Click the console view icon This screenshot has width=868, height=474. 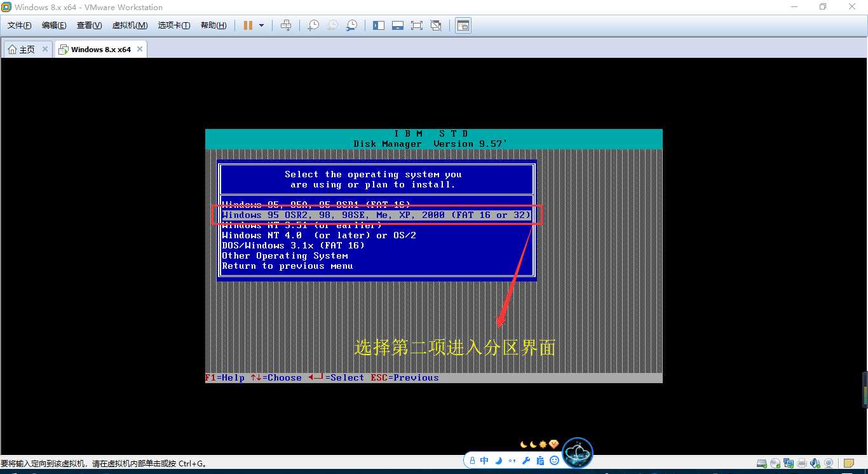(463, 25)
